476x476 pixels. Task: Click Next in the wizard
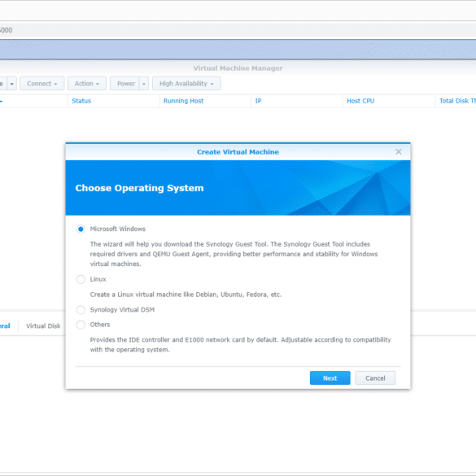[330, 378]
